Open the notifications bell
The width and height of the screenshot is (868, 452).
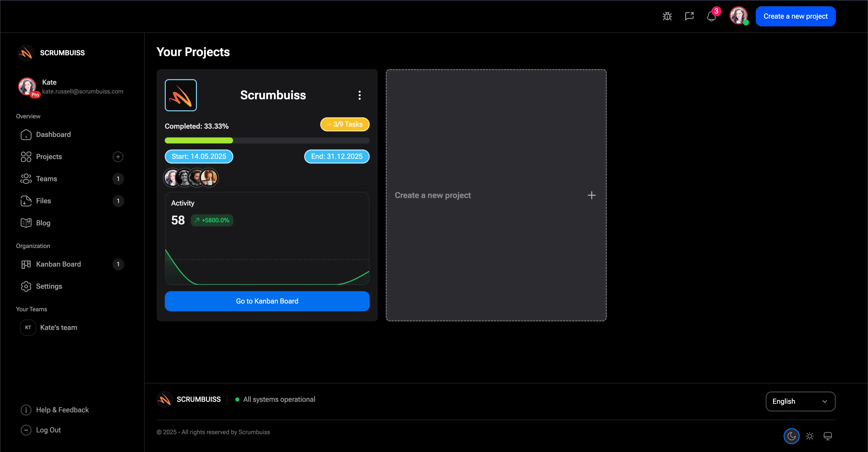coord(711,16)
